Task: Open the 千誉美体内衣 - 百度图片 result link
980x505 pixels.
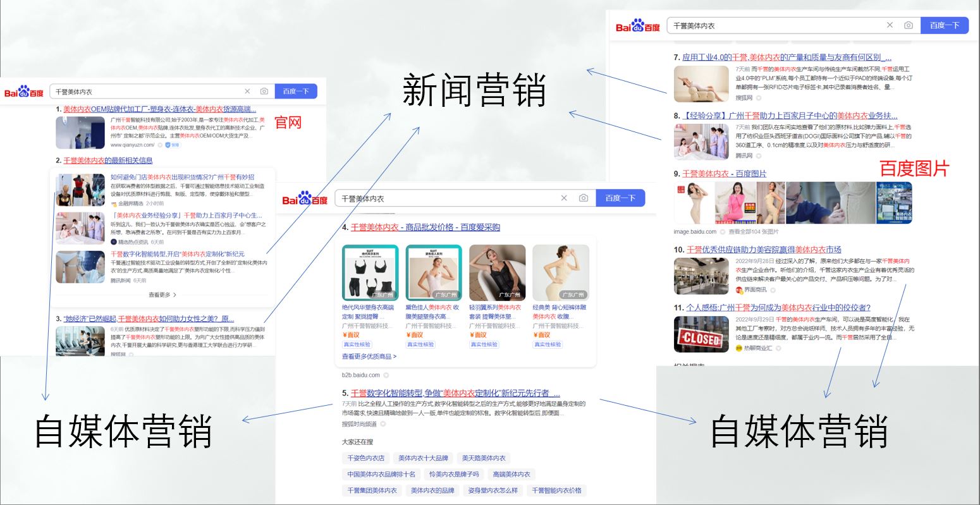Action: pos(724,173)
